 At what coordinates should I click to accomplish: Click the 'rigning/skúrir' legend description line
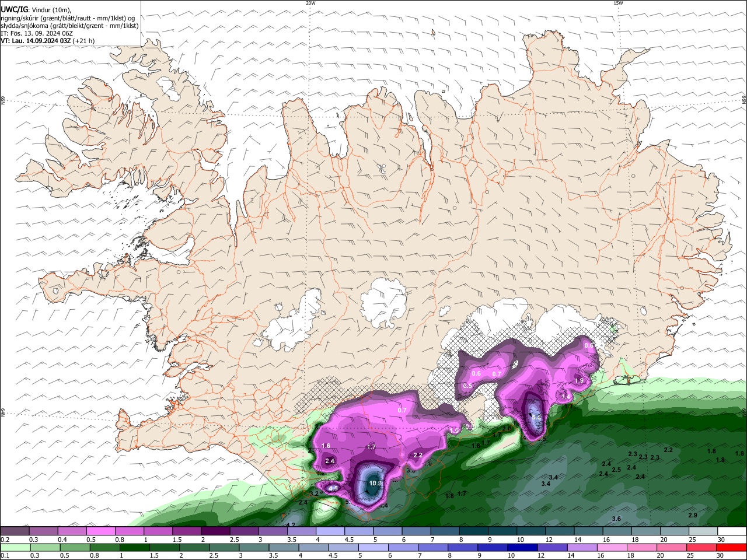tap(67, 17)
